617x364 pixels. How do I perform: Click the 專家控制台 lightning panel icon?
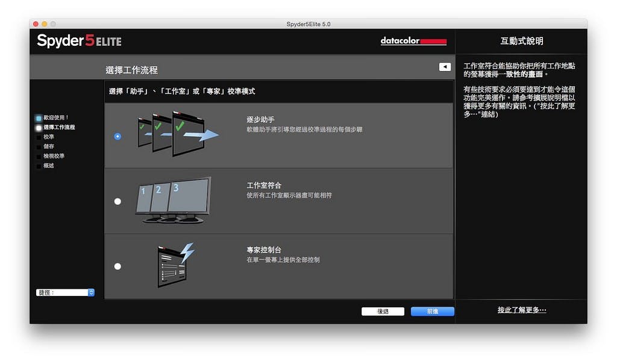pyautogui.click(x=175, y=265)
